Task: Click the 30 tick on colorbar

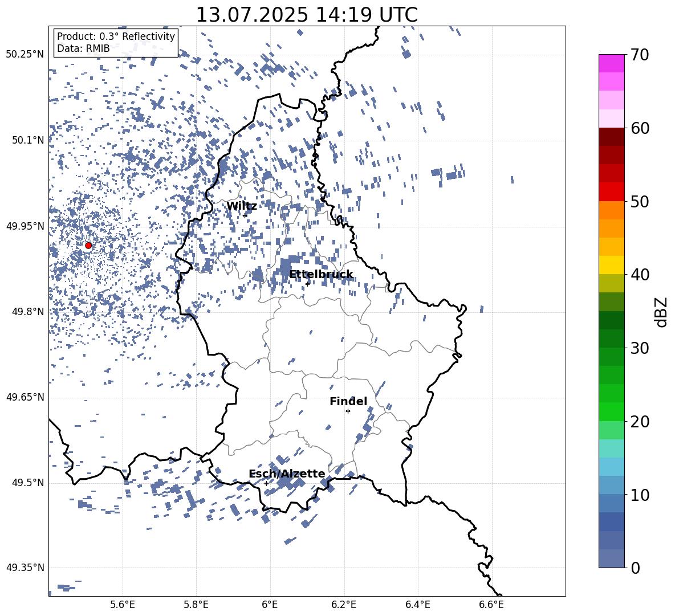Action: click(x=640, y=348)
